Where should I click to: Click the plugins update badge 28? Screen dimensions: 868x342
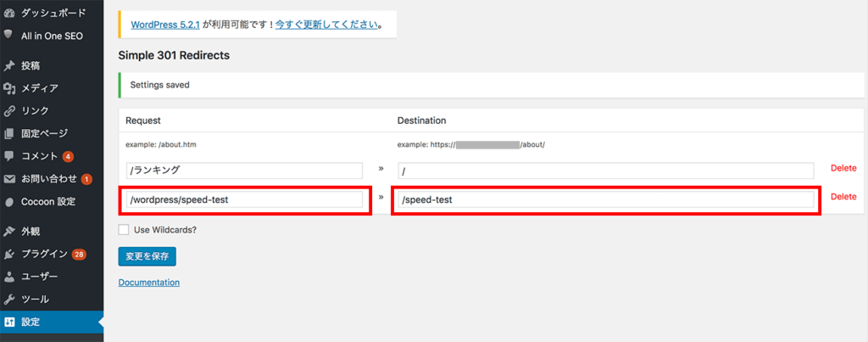79,255
